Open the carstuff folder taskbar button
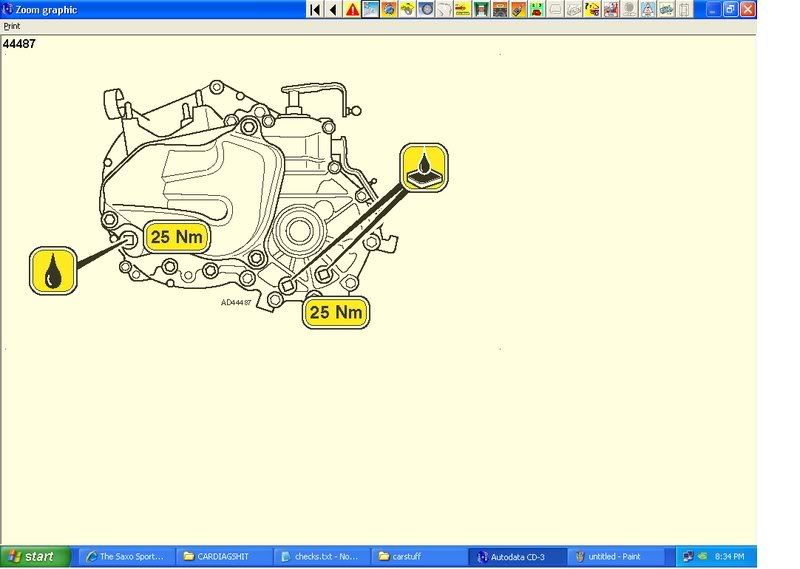 pos(418,557)
